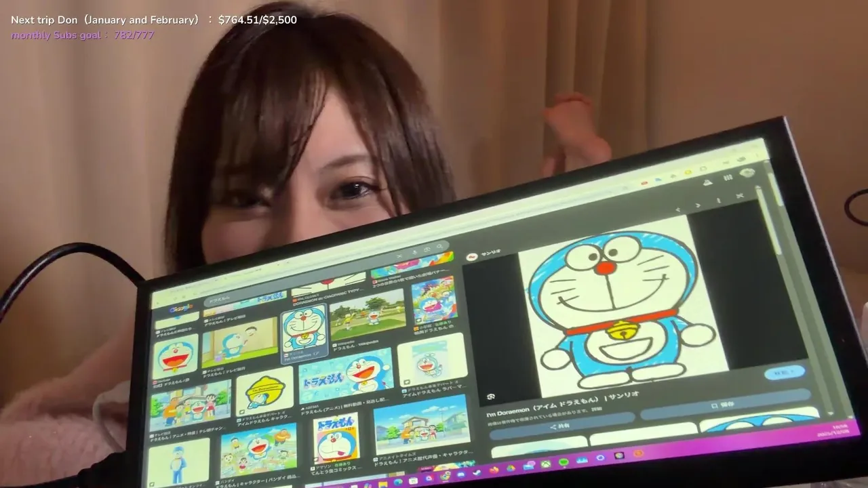Viewport: 868px width, 488px height.
Task: Open the Doraemon and Nobita room scene thumbnail
Action: pos(240,343)
